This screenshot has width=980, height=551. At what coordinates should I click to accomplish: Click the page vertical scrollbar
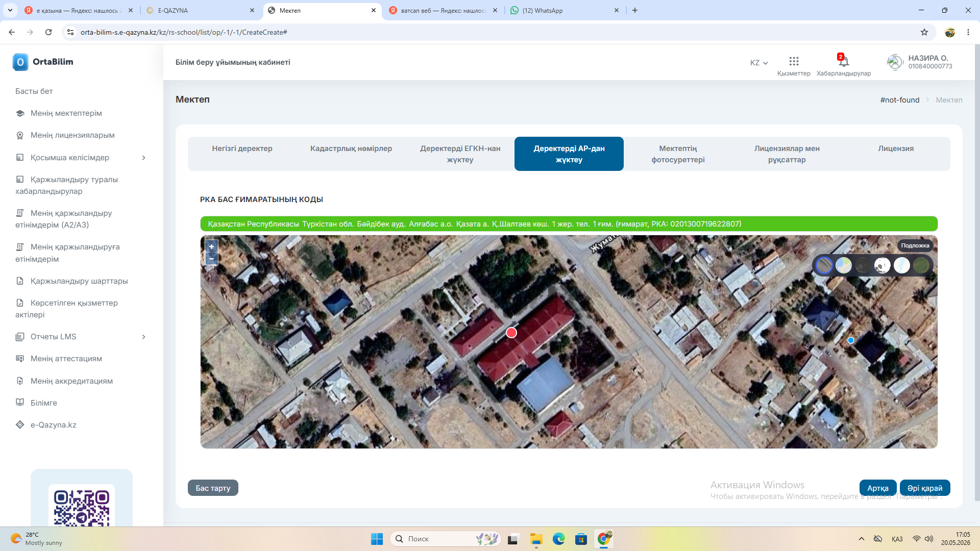[977, 273]
